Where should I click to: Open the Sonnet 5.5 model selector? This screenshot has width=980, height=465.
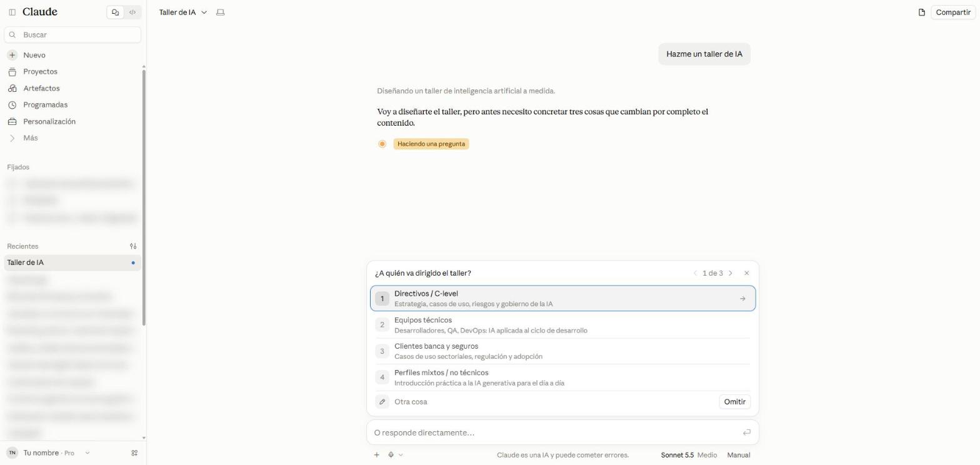(677, 455)
